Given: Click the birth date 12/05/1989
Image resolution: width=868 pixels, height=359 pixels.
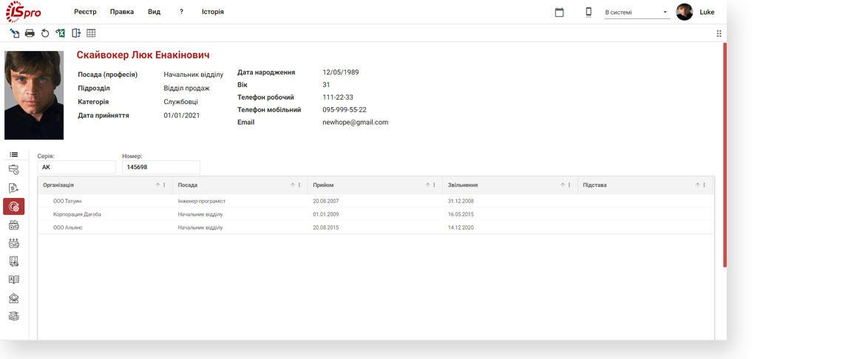Looking at the screenshot, I should pyautogui.click(x=340, y=72).
